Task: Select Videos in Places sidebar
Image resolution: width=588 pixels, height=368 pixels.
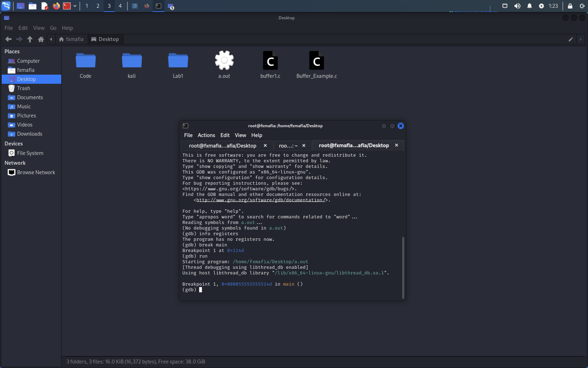Action: (x=31, y=125)
